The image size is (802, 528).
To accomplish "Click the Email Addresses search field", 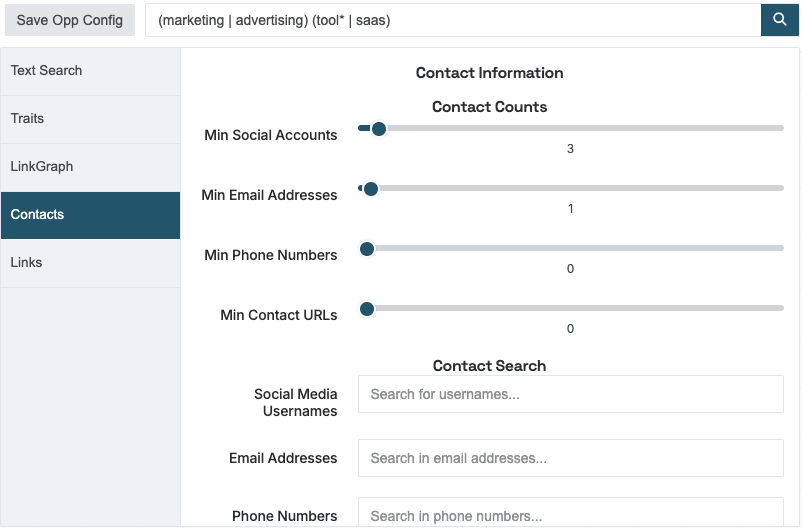I will click(x=571, y=458).
